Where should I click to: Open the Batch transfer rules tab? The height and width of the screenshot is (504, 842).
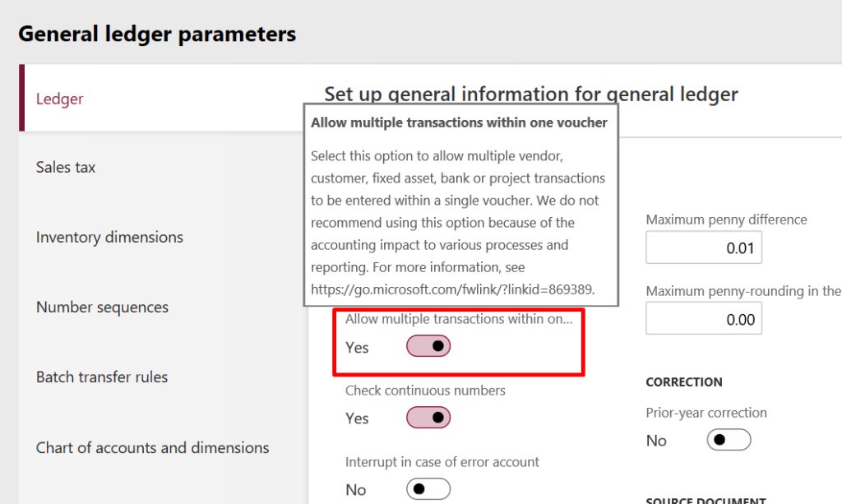tap(102, 377)
